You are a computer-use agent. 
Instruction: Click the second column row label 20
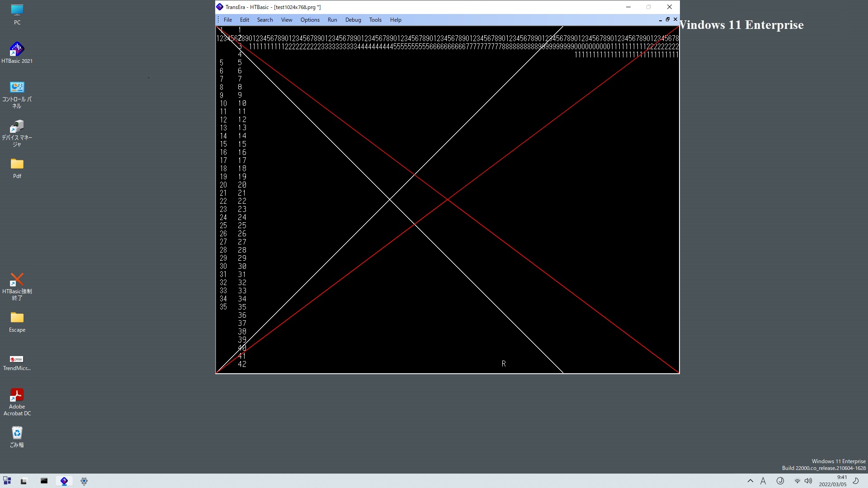[242, 185]
